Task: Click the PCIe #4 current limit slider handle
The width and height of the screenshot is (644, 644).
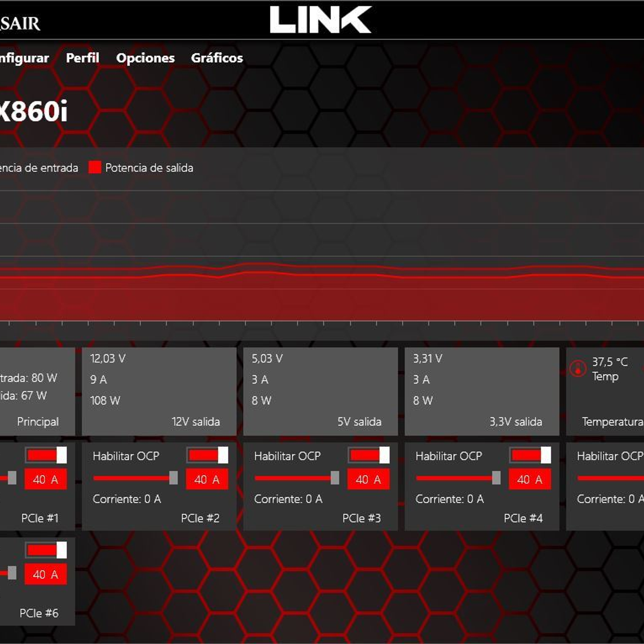Action: point(496,478)
